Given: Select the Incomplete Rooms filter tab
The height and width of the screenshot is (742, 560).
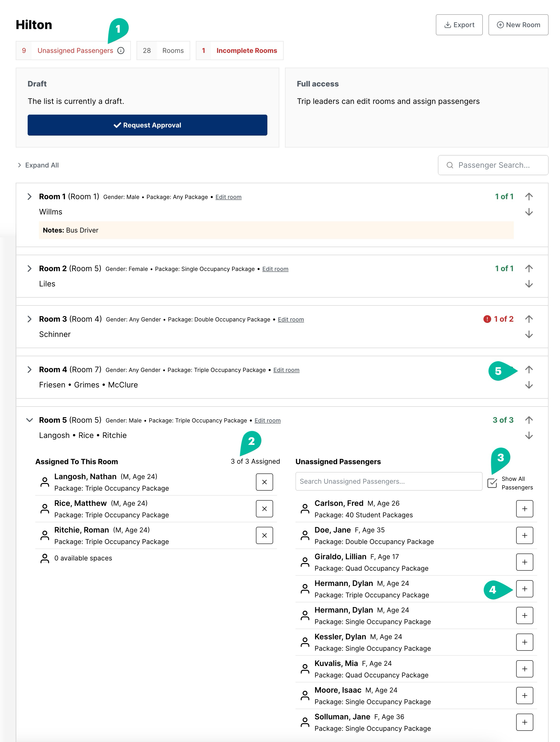Looking at the screenshot, I should 239,51.
